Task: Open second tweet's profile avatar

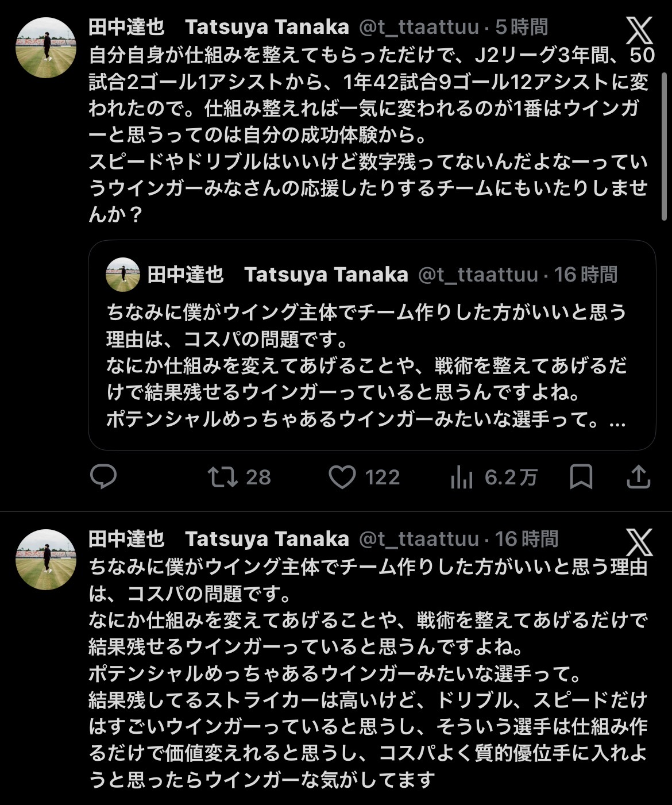Action: [x=46, y=559]
